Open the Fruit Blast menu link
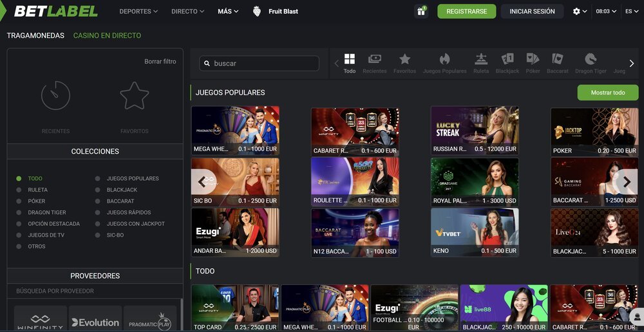The height and width of the screenshot is (332, 644). coord(283,12)
